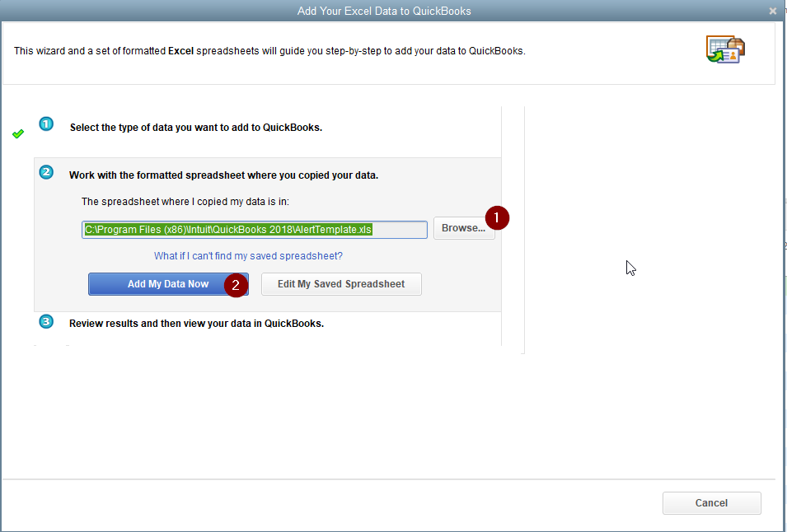This screenshot has width=787, height=532.
Task: Close the Add Your Excel Data window
Action: coord(772,11)
